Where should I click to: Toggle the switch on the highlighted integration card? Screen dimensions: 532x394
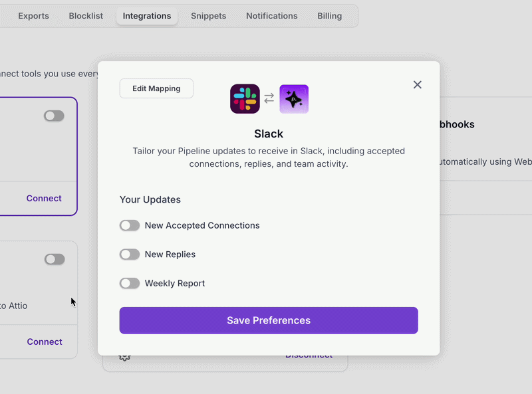[54, 116]
